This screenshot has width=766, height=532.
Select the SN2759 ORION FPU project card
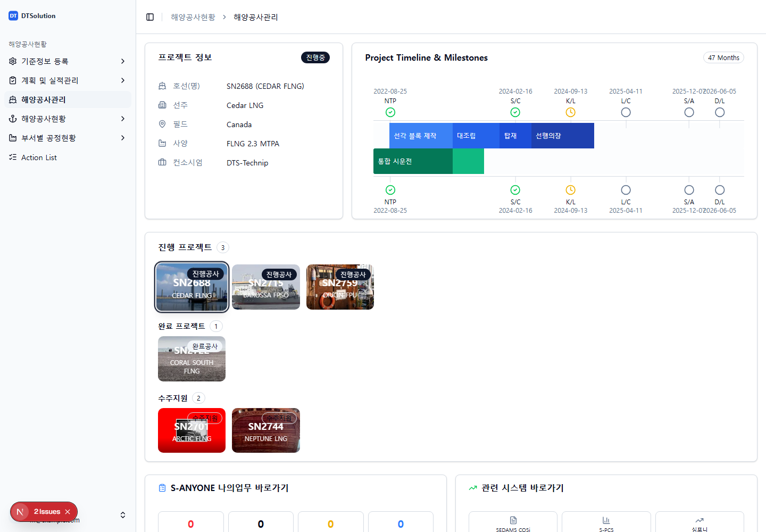(340, 287)
